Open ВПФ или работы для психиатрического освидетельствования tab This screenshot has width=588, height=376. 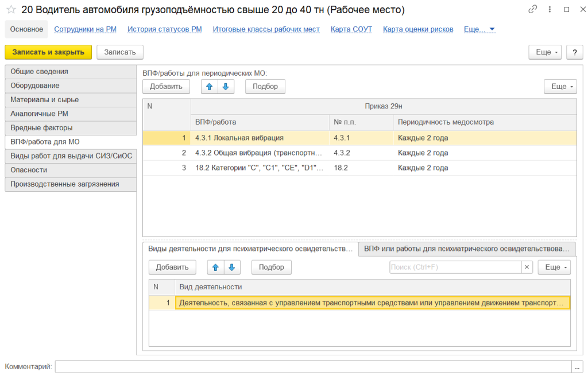pyautogui.click(x=467, y=249)
